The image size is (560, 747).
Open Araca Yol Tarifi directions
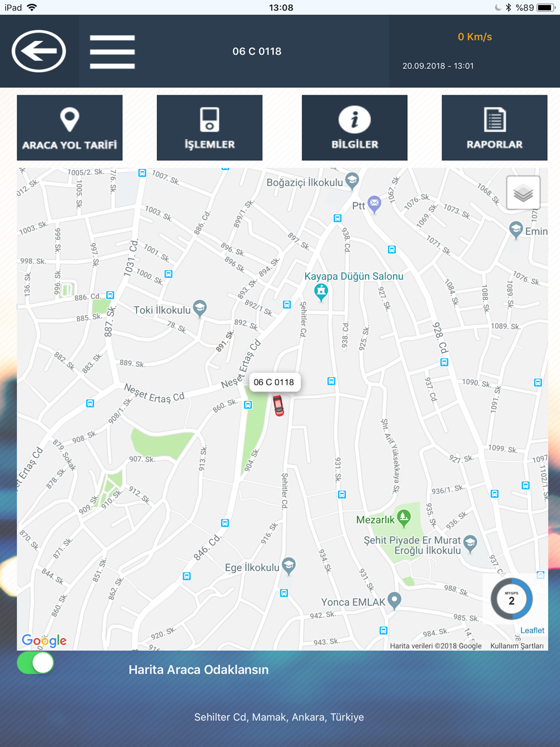click(69, 128)
